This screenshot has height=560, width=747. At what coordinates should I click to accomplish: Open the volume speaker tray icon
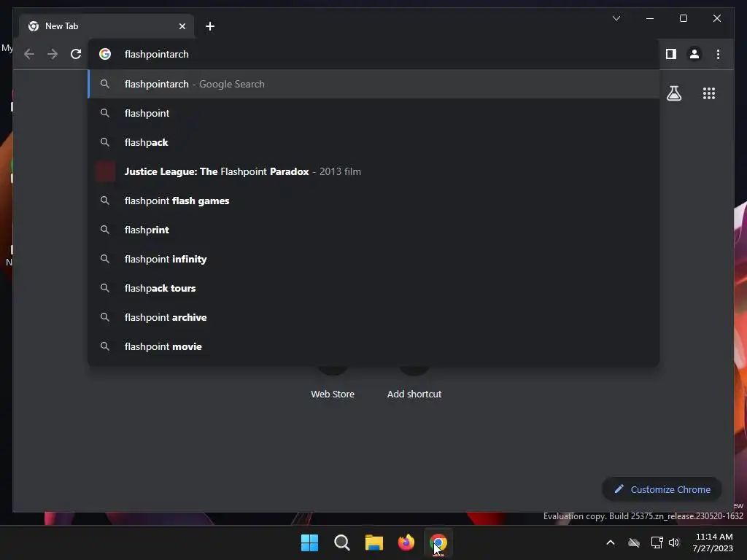point(673,542)
